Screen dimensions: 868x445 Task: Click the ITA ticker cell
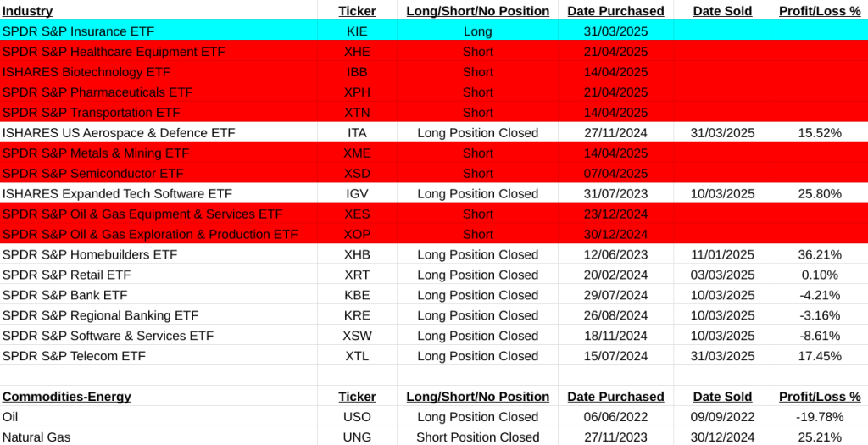pos(357,133)
